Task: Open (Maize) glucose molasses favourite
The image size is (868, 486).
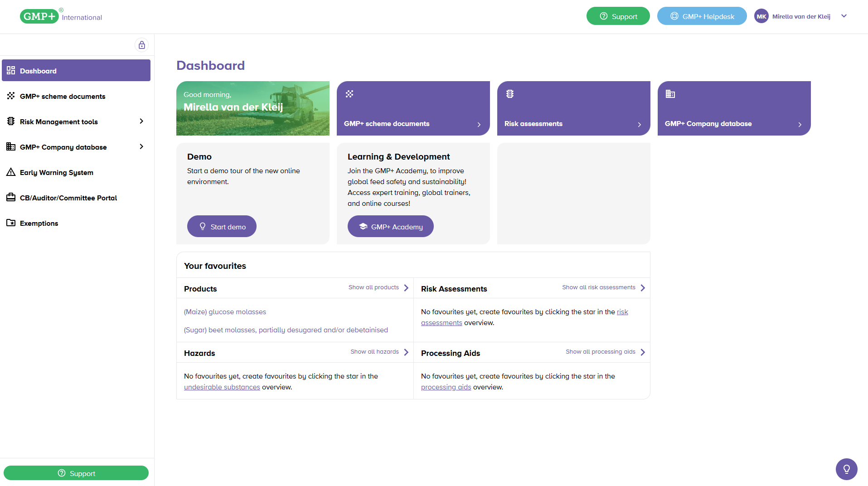Action: click(225, 312)
